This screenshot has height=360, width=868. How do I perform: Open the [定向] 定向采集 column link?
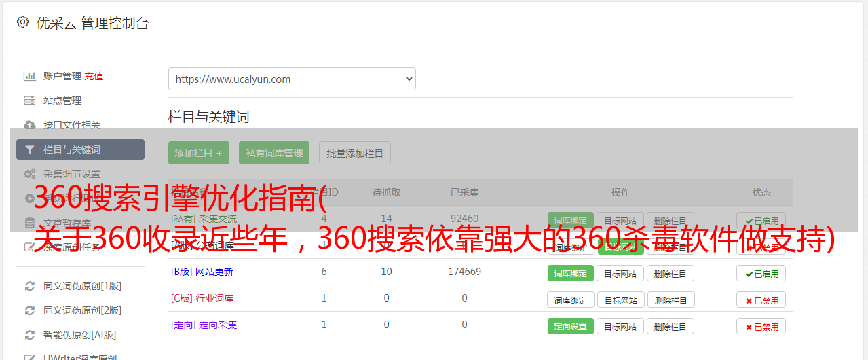coord(204,325)
